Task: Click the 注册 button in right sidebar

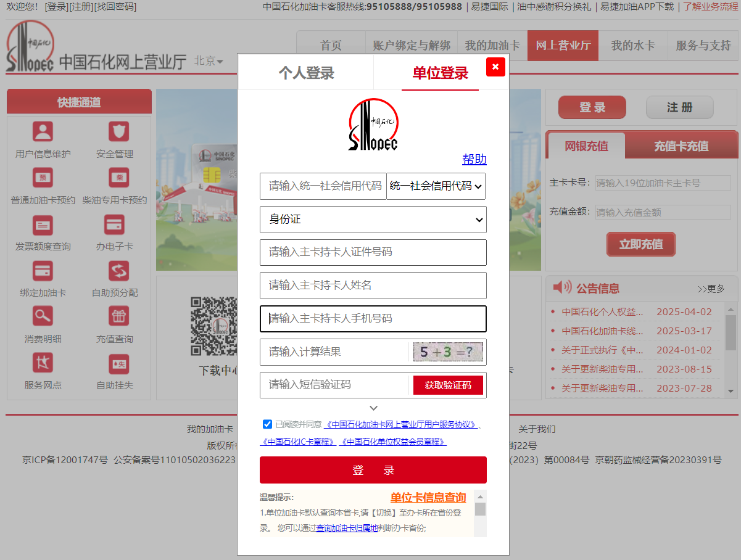Action: [680, 107]
